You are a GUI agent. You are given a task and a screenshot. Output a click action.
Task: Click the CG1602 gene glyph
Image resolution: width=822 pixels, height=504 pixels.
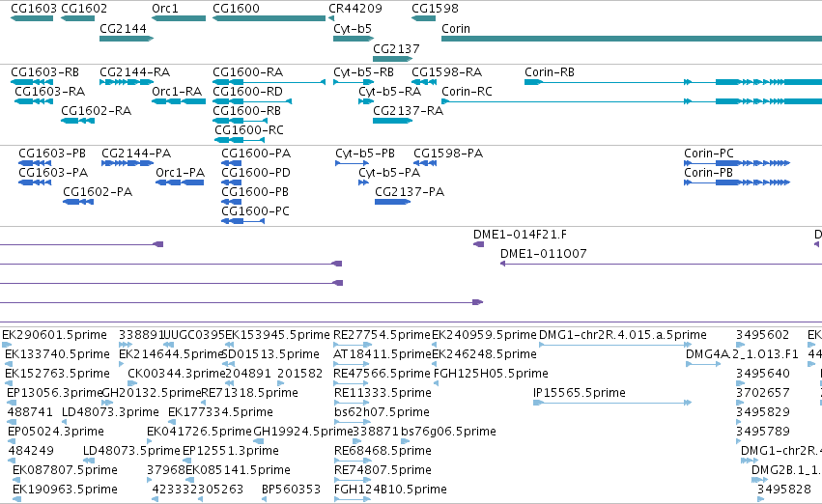click(77, 18)
